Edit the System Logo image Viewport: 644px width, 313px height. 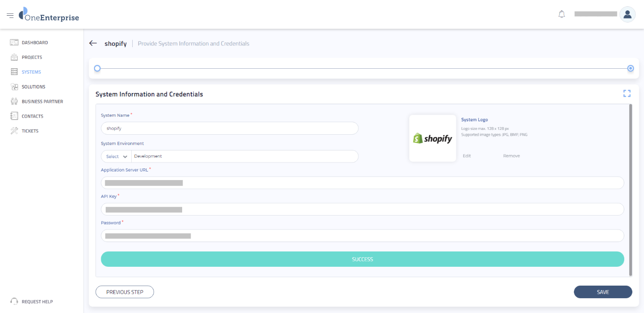(467, 155)
